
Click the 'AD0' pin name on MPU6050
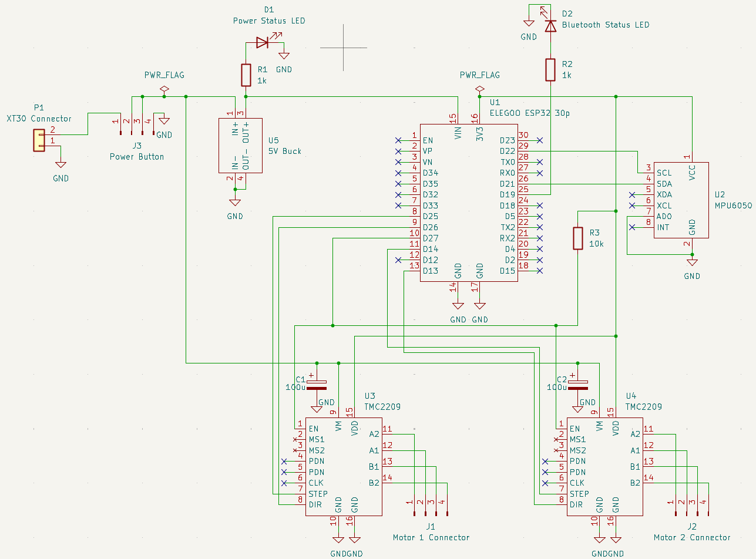pos(664,217)
